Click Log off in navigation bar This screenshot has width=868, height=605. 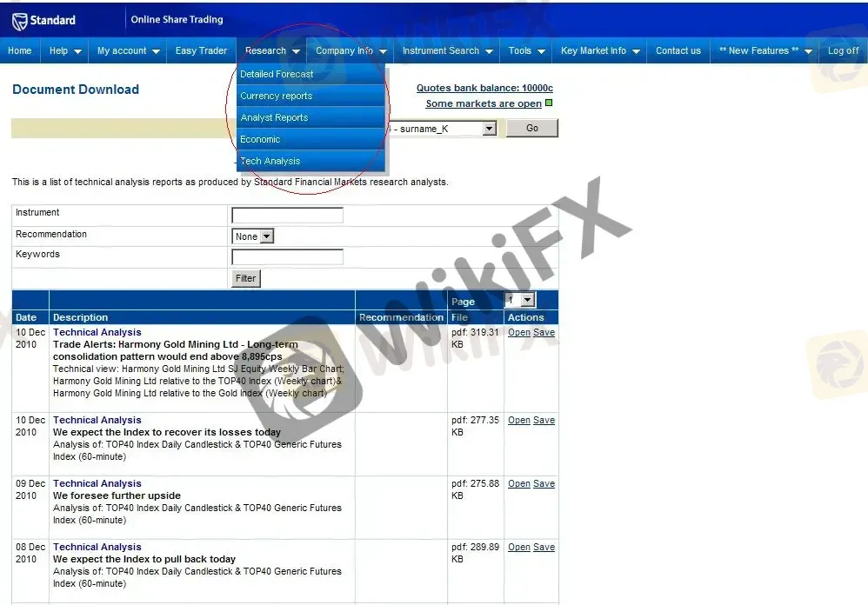[x=843, y=51]
